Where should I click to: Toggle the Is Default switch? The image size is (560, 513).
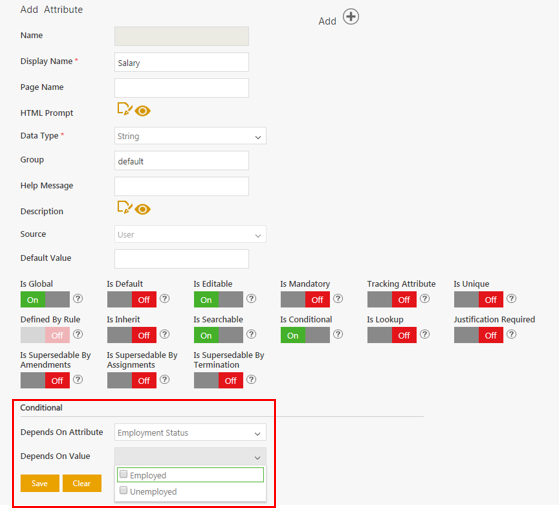(x=132, y=299)
